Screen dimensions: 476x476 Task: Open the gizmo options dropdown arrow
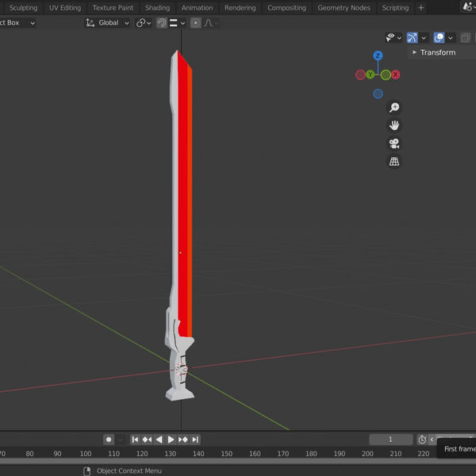pyautogui.click(x=424, y=38)
